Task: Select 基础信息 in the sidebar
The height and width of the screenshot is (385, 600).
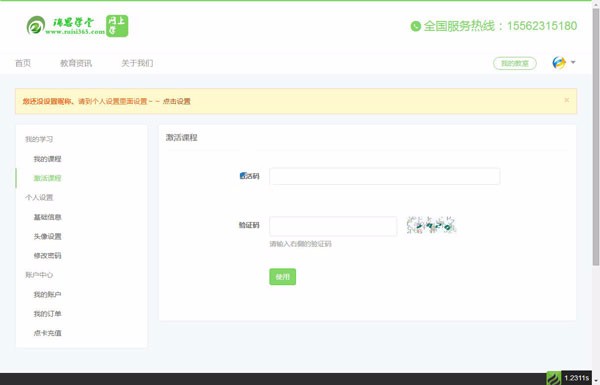Action: [47, 217]
